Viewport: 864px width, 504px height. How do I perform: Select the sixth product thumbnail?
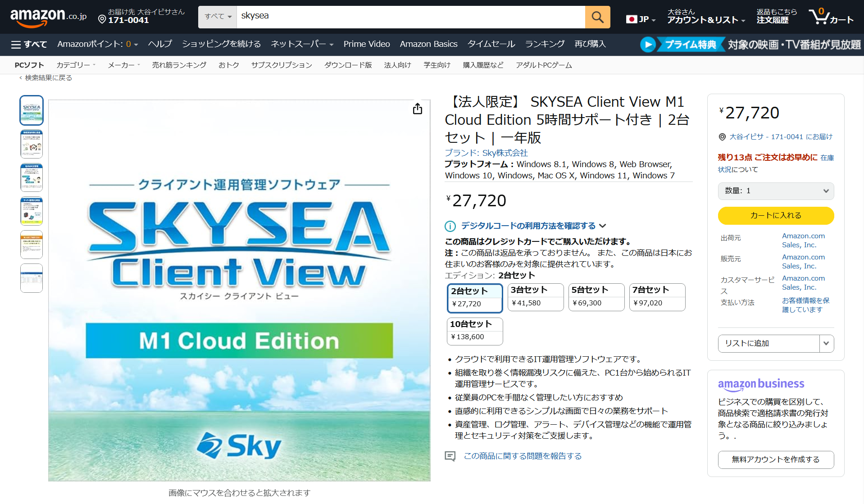coord(32,278)
